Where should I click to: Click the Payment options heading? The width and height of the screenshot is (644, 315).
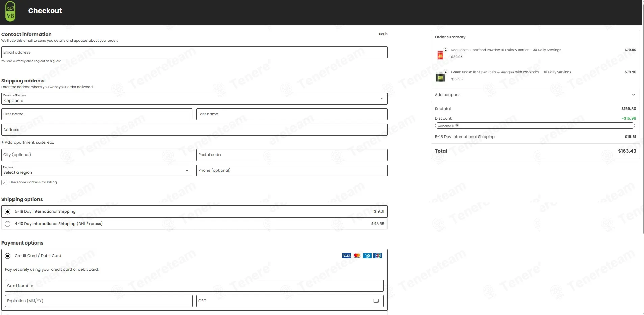[22, 243]
